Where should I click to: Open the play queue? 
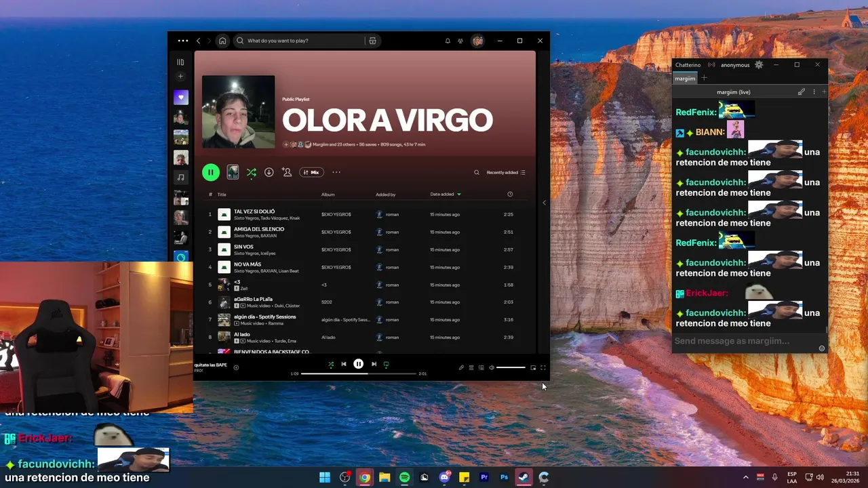click(471, 367)
